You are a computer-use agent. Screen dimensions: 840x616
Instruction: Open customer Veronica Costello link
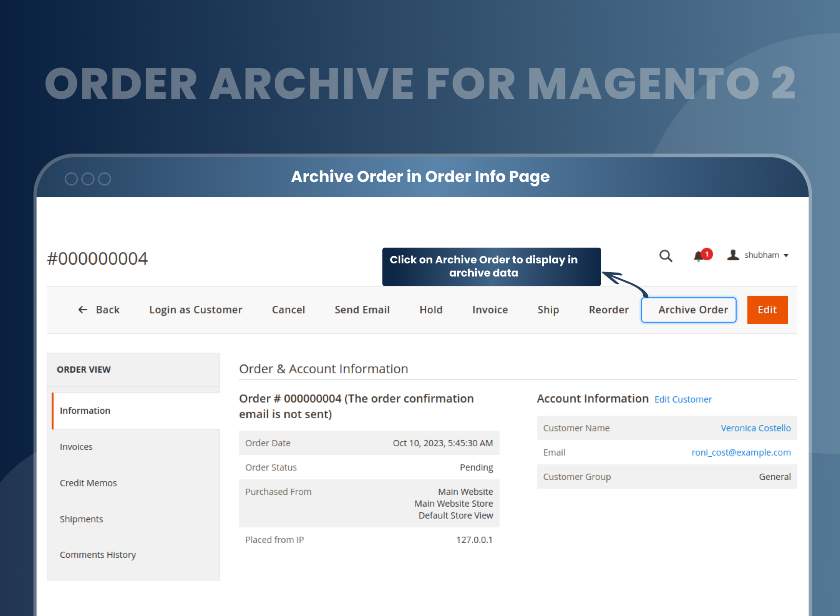coord(755,428)
